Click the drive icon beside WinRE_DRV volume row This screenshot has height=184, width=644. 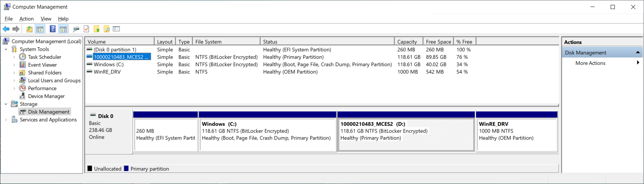(89, 72)
